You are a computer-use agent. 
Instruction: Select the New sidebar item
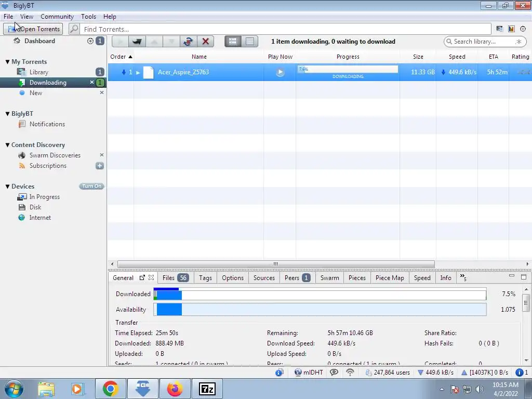tap(36, 93)
